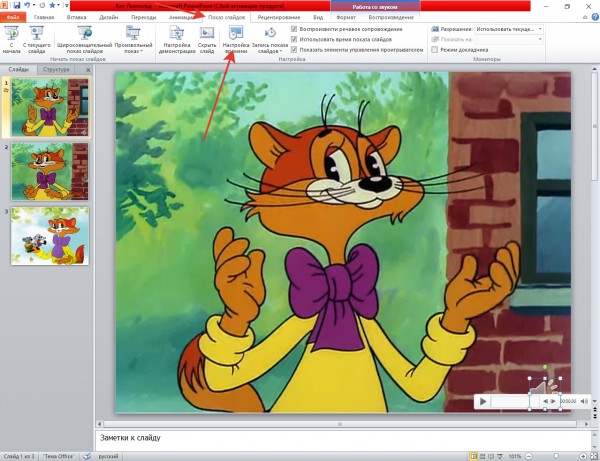Open broadcast slide show (Широковещательный показ)
The width and height of the screenshot is (600, 461).
85,40
